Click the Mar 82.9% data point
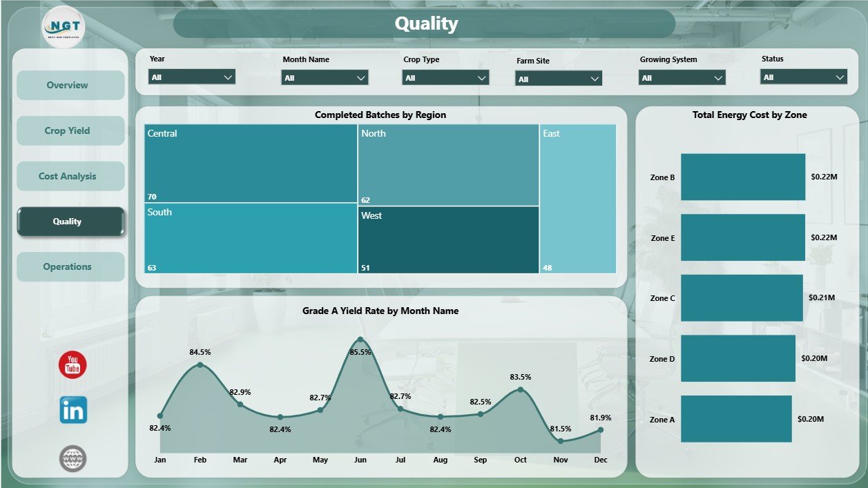Screen dimensions: 868x488 240,404
